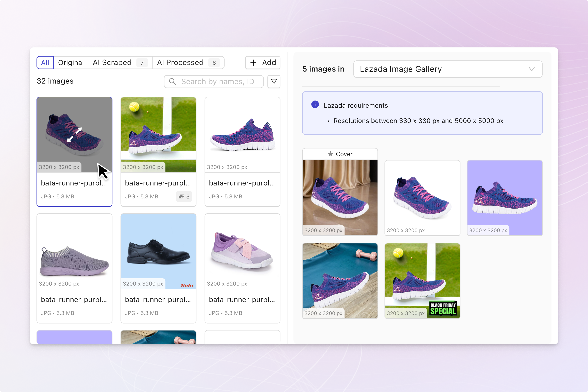Select the tennis court shoe thumbnail in library
Image resolution: width=588 pixels, height=392 pixels.
[158, 135]
